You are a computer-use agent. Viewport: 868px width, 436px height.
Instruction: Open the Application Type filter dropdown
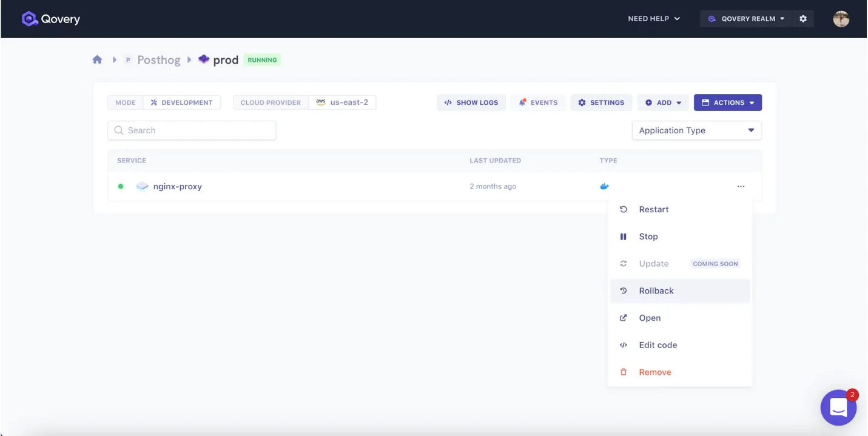click(697, 130)
